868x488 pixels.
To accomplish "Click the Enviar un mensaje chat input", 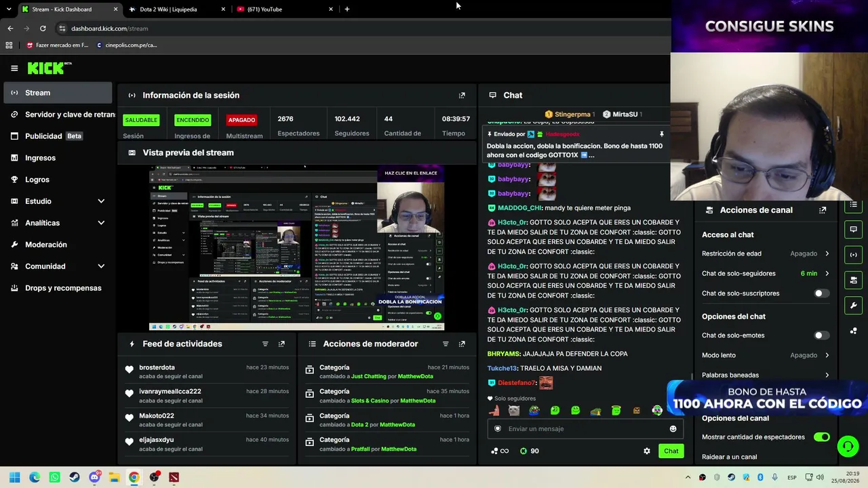I will [x=585, y=428].
